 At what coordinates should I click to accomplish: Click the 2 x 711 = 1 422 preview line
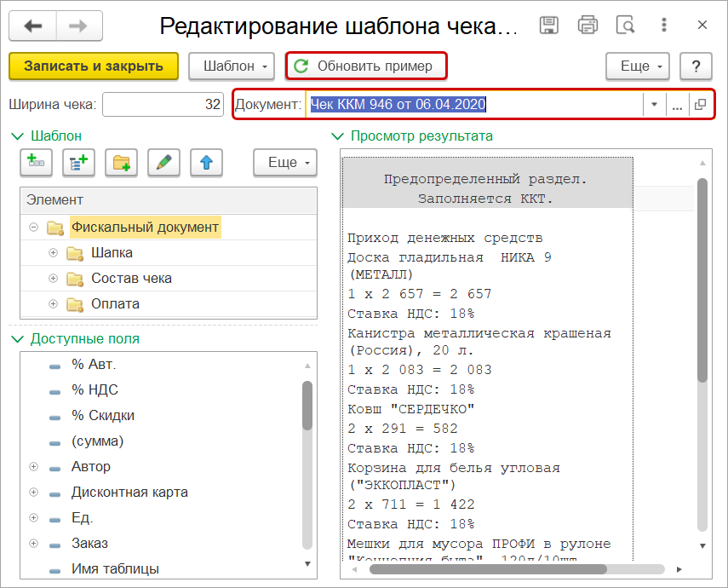pyautogui.click(x=411, y=504)
